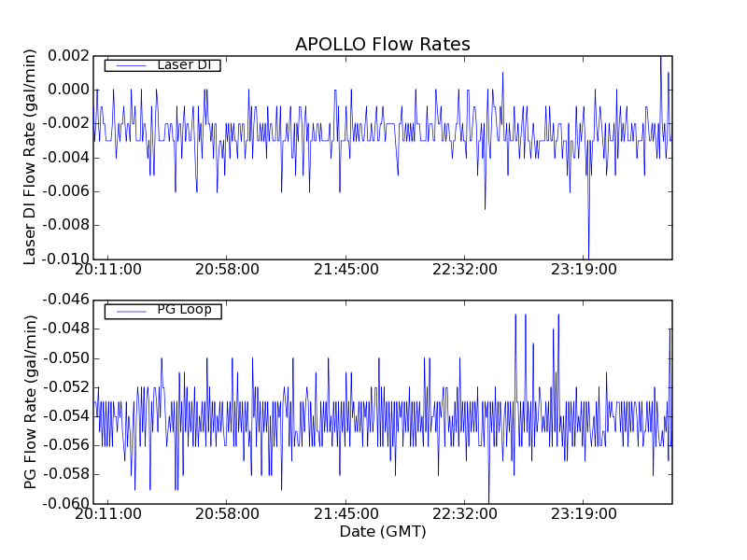Click 20:58:00 under the Laser DI plot
The image size is (747, 560).
pos(227,270)
